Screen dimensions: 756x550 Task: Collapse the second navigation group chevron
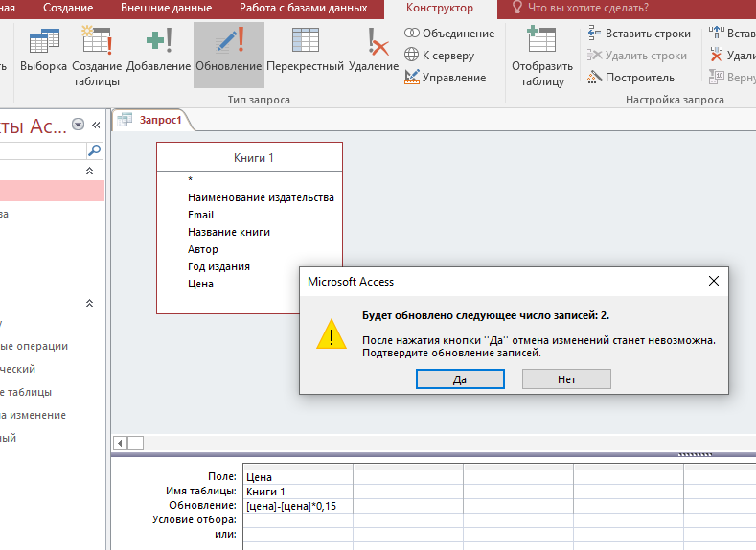(x=90, y=303)
